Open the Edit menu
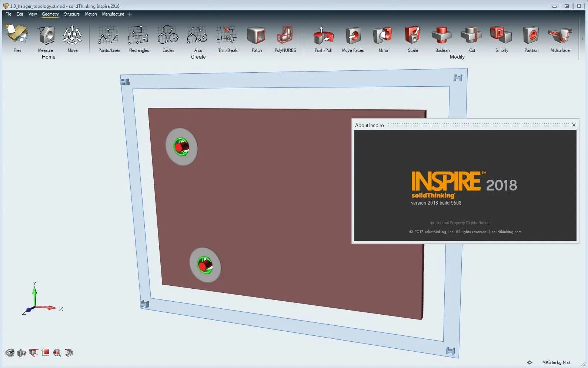The height and width of the screenshot is (368, 588). tap(20, 14)
